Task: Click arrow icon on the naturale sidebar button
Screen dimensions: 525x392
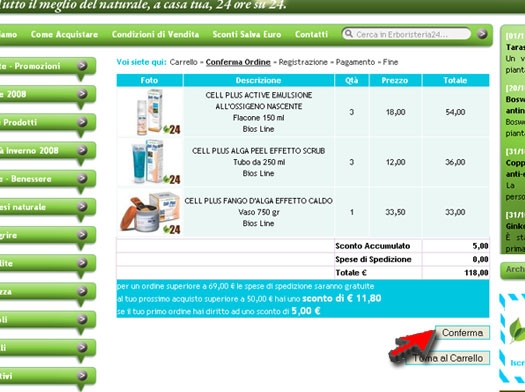Action: coord(82,207)
